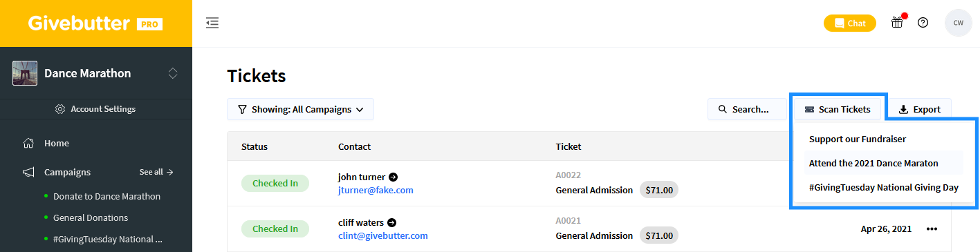Open the gift icon notifications

(x=897, y=22)
